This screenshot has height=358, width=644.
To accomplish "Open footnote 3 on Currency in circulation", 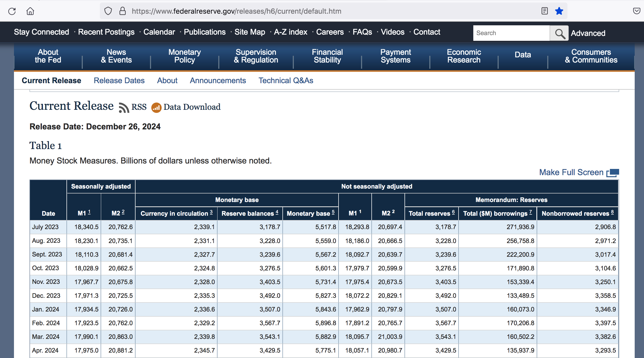I will [x=211, y=212].
